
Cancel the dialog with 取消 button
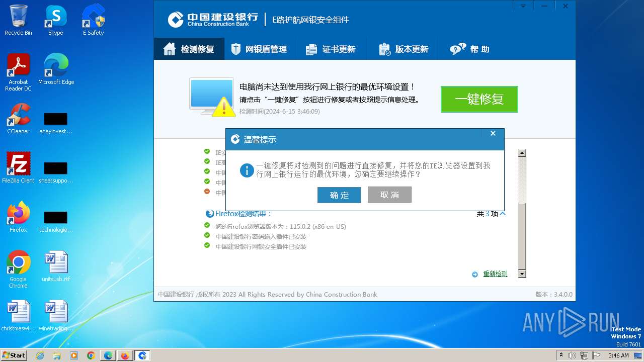click(389, 195)
